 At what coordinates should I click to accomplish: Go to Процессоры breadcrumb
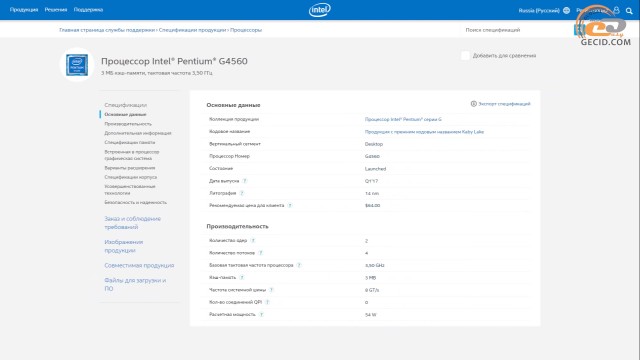tap(246, 30)
